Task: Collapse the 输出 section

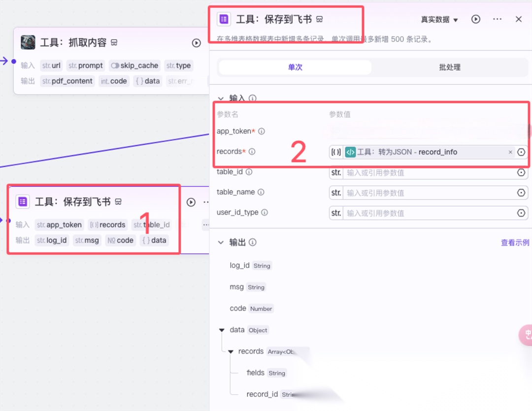Action: [x=221, y=243]
